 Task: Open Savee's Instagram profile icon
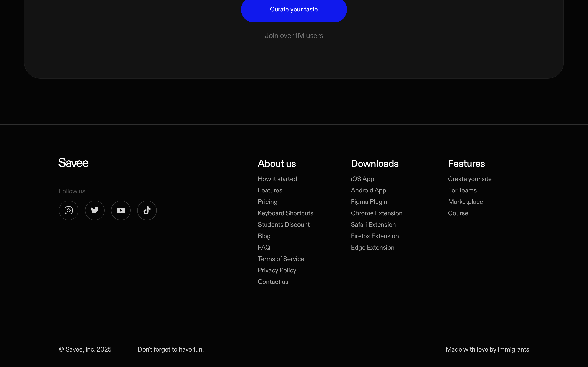coord(69,210)
